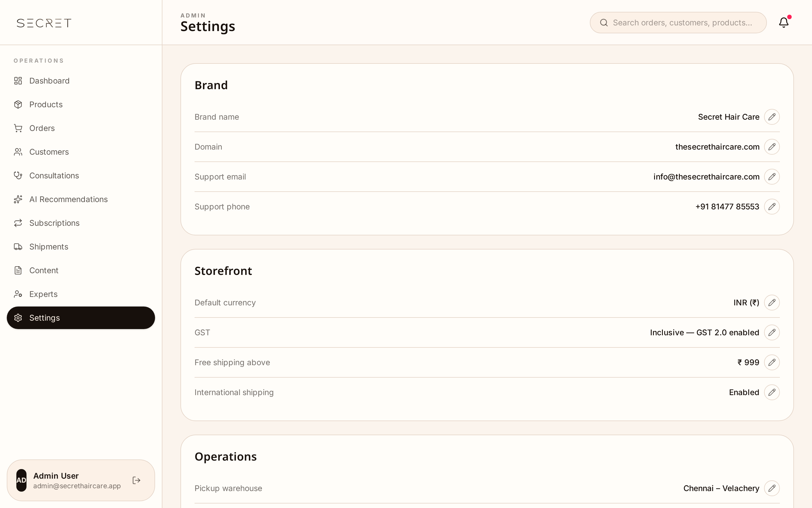The width and height of the screenshot is (812, 508).
Task: Navigate to Orders page
Action: (x=81, y=128)
